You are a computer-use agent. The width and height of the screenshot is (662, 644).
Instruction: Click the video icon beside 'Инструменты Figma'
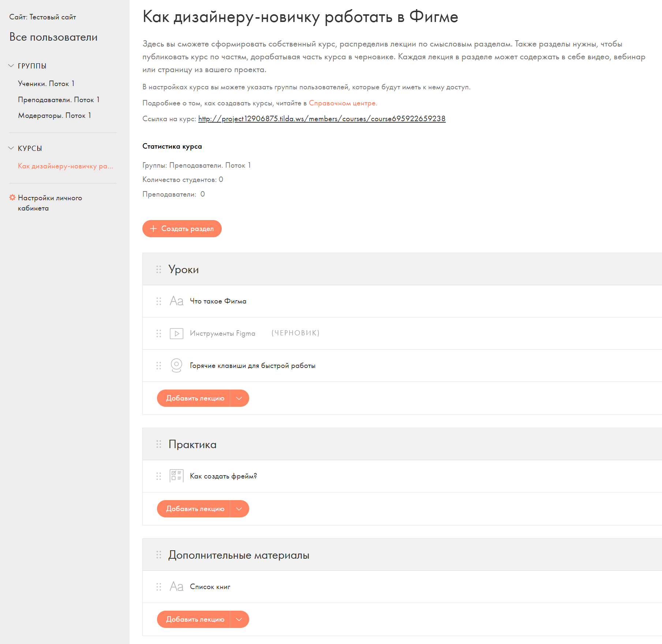click(176, 334)
